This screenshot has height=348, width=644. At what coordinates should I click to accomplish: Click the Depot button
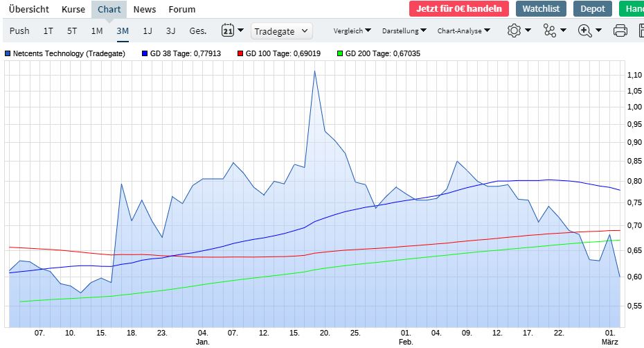(593, 8)
